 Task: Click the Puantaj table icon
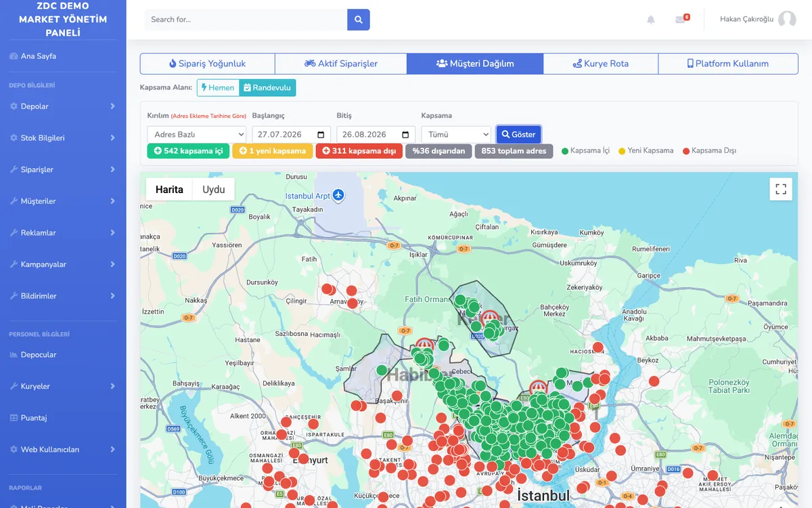(x=14, y=418)
